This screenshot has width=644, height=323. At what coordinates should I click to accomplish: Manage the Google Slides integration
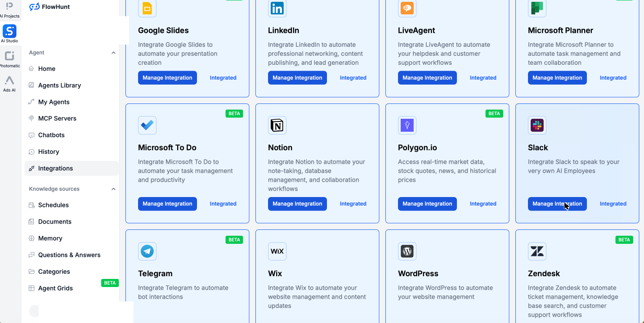[x=167, y=78]
